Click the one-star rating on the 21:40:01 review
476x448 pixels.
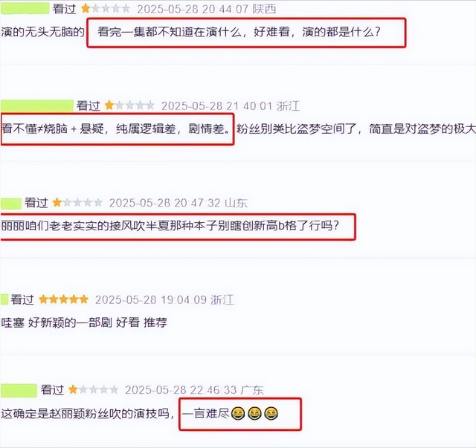click(129, 105)
